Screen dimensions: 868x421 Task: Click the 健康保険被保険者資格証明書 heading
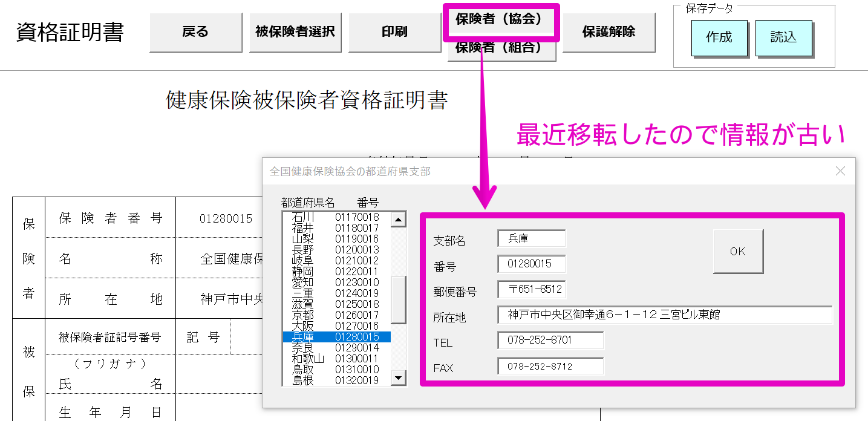pos(307,100)
